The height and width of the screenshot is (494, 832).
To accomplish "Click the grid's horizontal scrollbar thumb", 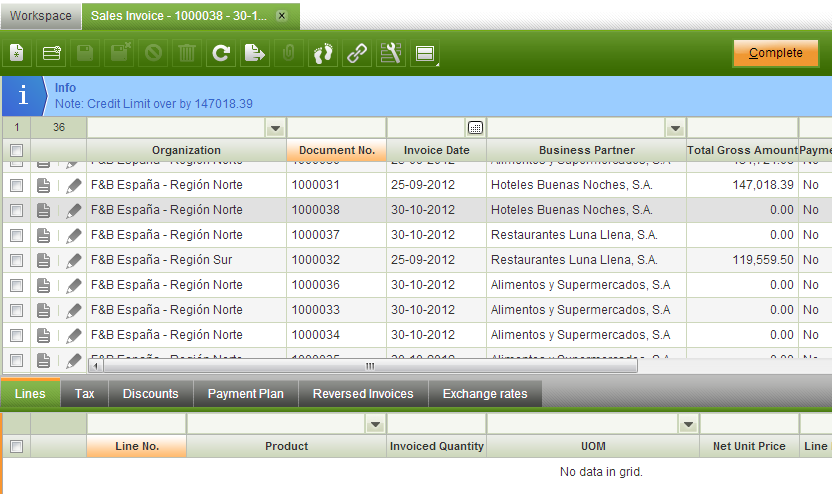I will coord(370,366).
